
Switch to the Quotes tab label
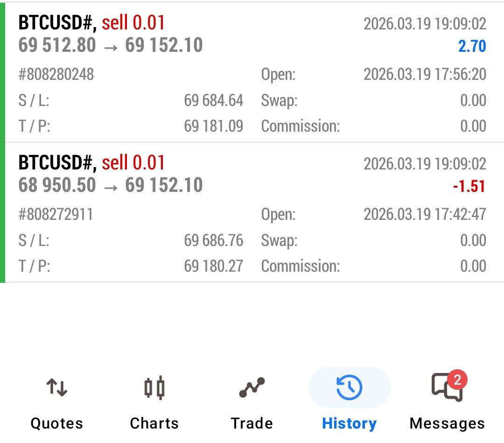(x=56, y=423)
